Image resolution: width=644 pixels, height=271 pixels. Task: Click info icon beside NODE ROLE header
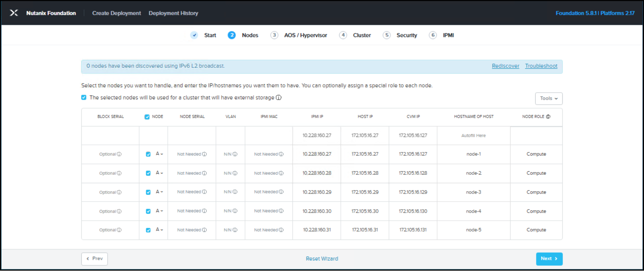point(548,117)
